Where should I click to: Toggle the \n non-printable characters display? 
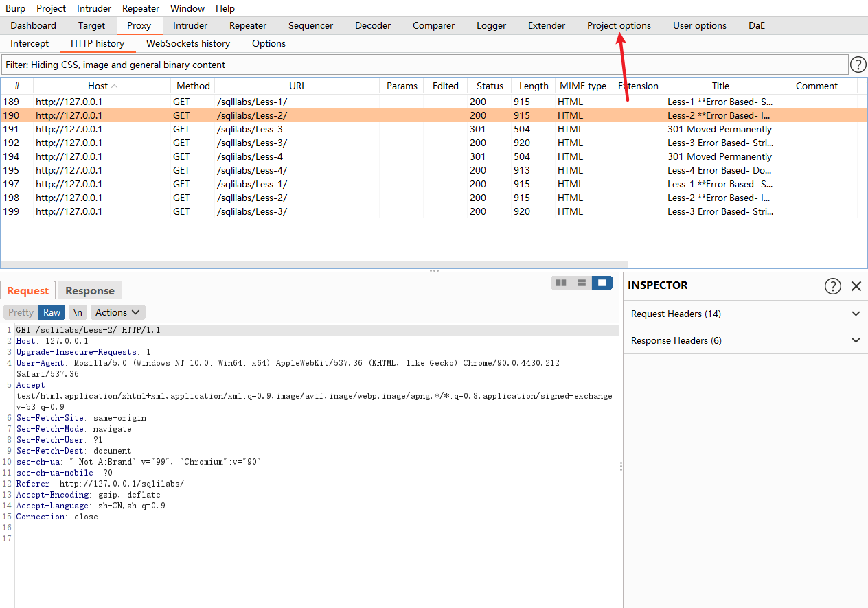coord(77,312)
